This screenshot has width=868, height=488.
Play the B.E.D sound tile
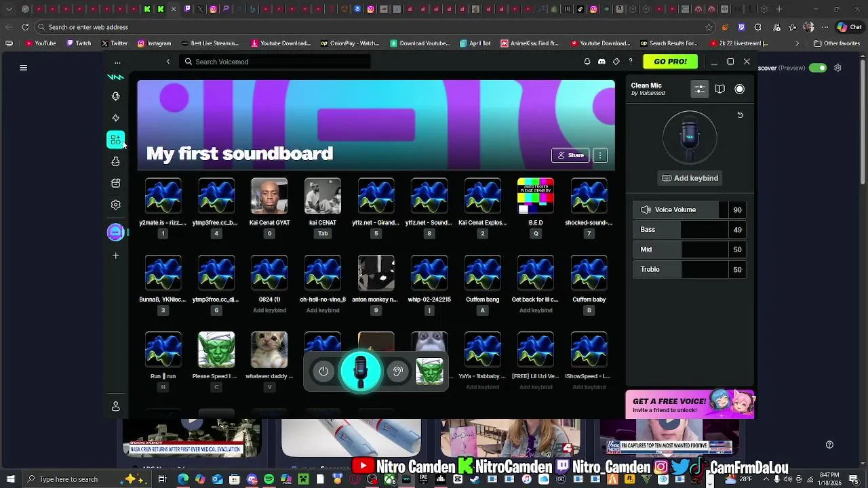click(536, 196)
